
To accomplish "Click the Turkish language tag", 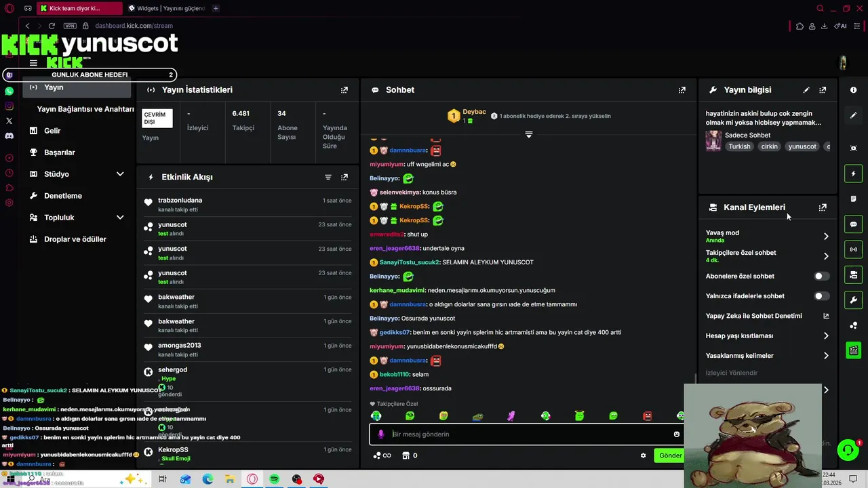I will 740,146.
